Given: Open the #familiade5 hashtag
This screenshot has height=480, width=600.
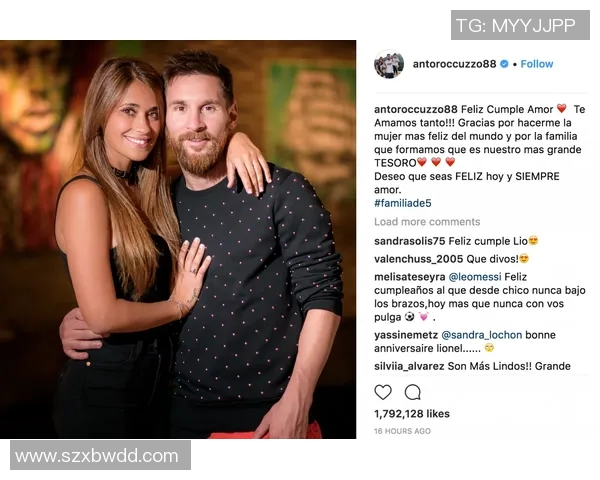Looking at the screenshot, I should pyautogui.click(x=403, y=203).
